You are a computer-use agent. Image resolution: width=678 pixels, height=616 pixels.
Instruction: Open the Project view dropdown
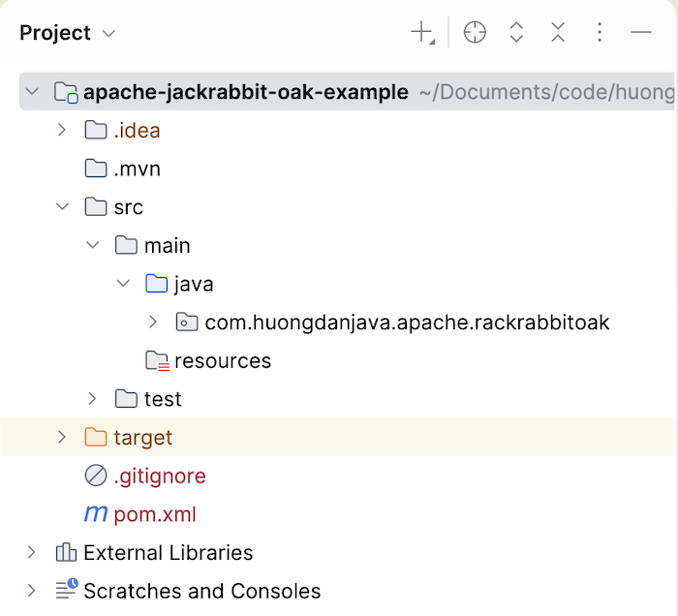[108, 34]
